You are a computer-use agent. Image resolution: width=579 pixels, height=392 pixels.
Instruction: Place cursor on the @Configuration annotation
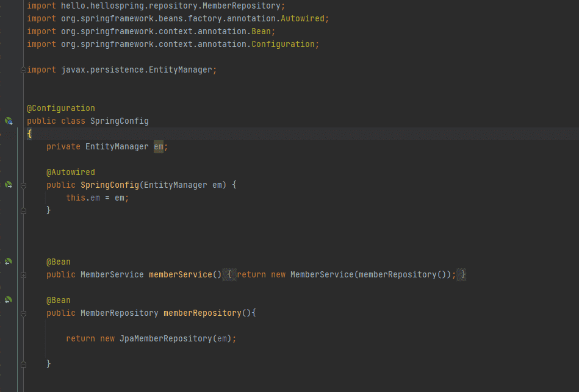point(61,108)
